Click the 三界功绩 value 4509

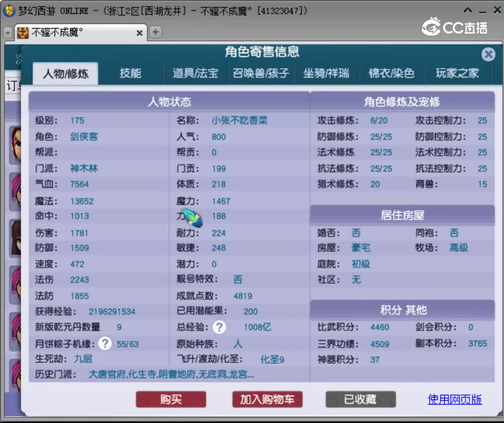[380, 344]
